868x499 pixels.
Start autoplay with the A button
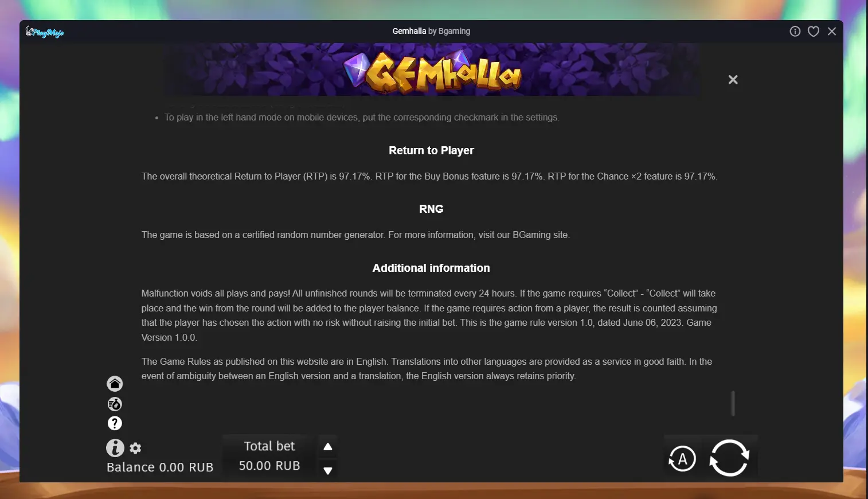[682, 459]
